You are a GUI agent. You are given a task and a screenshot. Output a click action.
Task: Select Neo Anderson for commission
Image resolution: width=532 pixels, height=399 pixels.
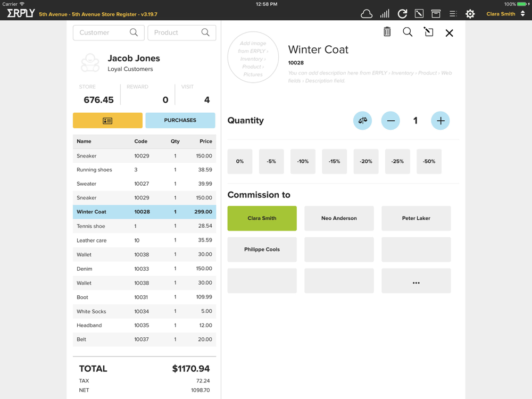pos(339,218)
